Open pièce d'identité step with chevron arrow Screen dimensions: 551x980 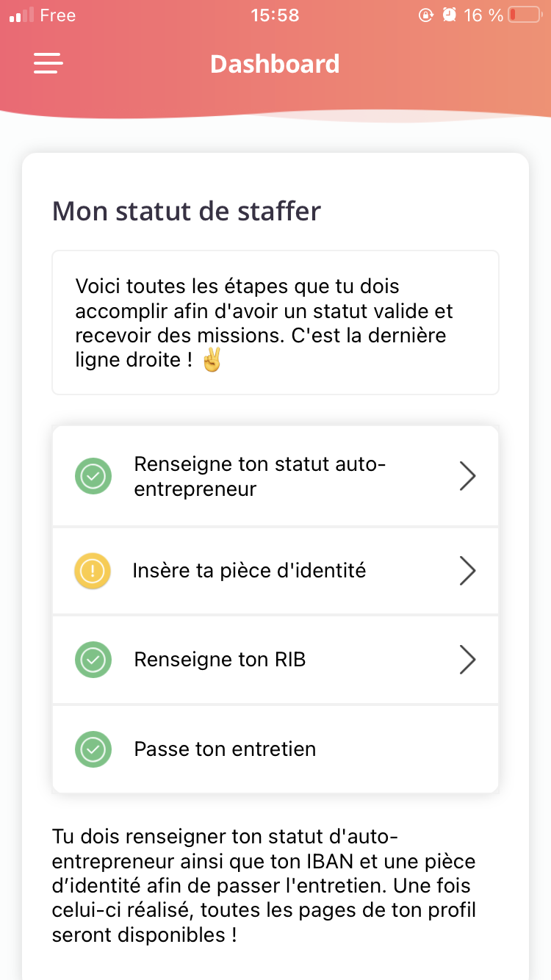tap(467, 571)
